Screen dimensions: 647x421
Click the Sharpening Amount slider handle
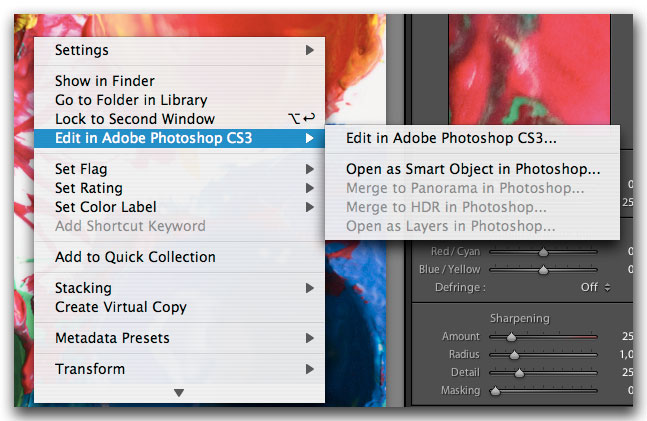click(511, 337)
